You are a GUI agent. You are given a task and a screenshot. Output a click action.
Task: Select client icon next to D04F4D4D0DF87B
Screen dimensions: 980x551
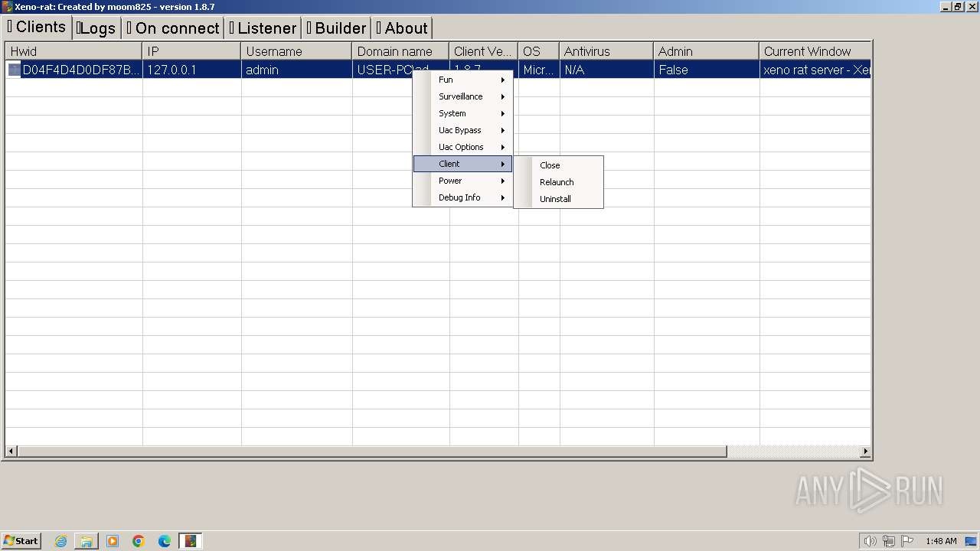pos(14,70)
